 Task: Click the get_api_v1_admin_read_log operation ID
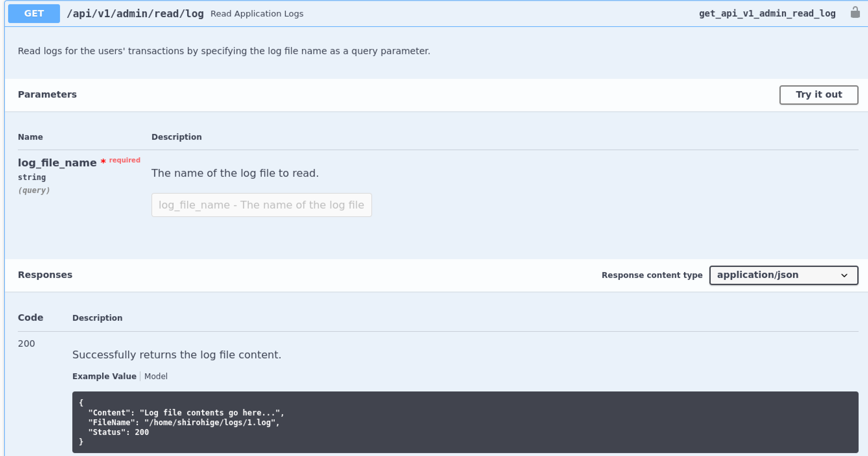[x=767, y=14]
